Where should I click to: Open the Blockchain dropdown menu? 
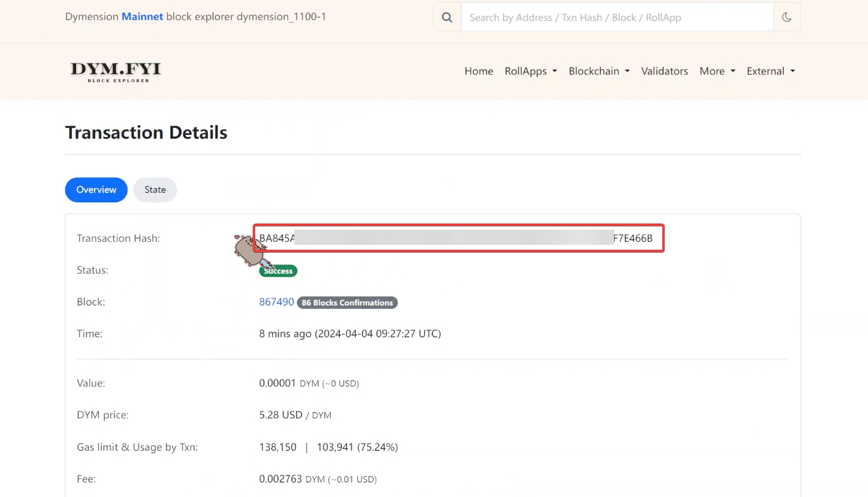599,71
